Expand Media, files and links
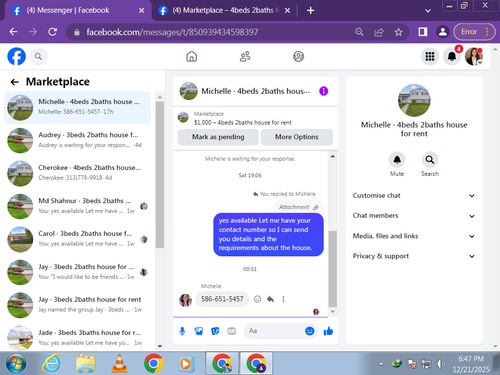Screen dimensions: 500x375 (414, 236)
